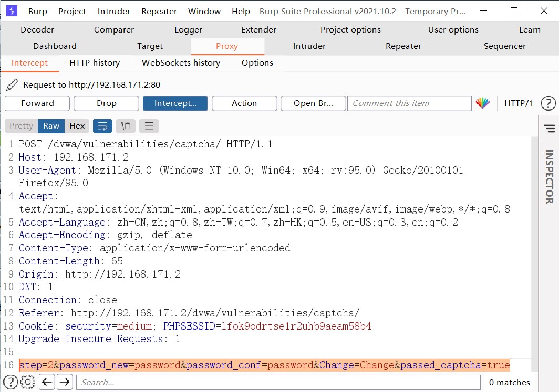The width and height of the screenshot is (559, 392).
Task: Switch to the User options tab
Action: tap(453, 29)
